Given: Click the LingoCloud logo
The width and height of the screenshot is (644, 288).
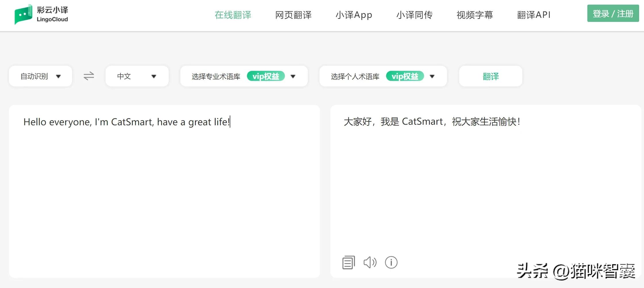Looking at the screenshot, I should coord(41,14).
